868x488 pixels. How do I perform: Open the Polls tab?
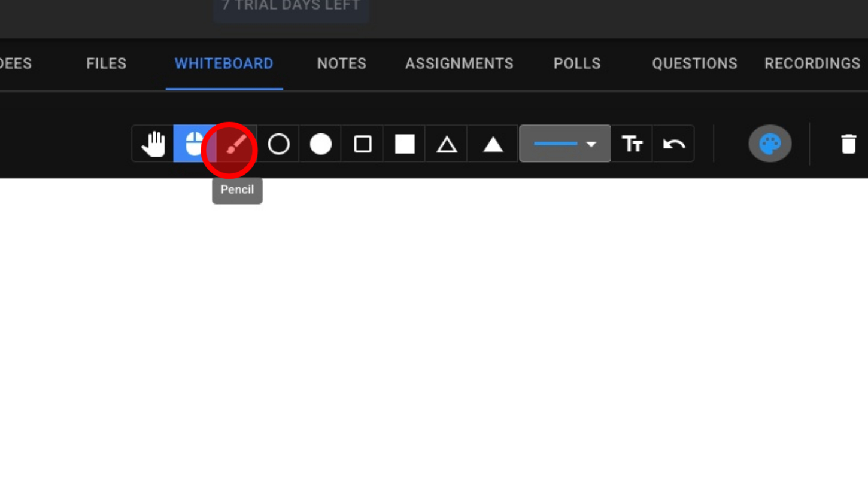pos(577,64)
